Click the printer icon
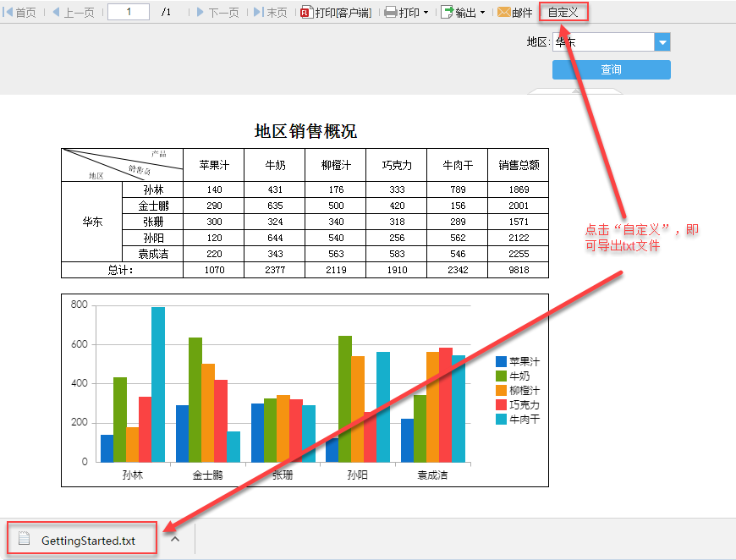 point(391,12)
